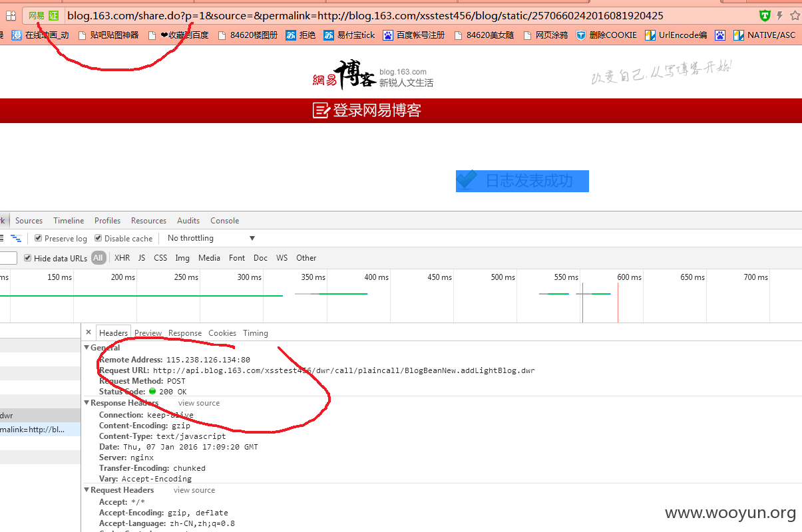Click the Baidu paw bookmark before NATIVE/ASC
Viewport: 802px width, 532px height.
[720, 35]
